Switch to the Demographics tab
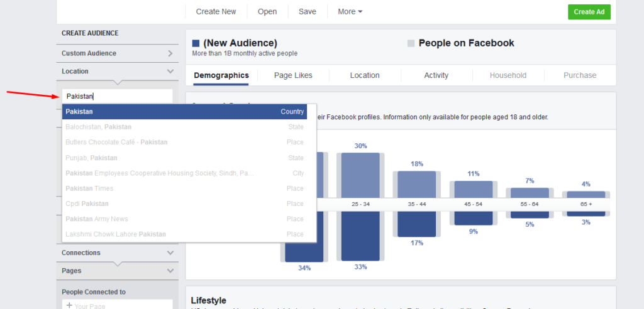This screenshot has height=309, width=644. click(x=221, y=75)
